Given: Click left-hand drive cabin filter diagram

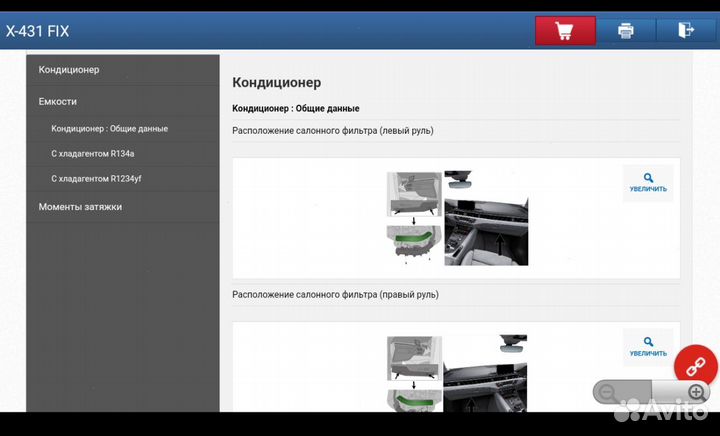Looking at the screenshot, I should point(457,218).
